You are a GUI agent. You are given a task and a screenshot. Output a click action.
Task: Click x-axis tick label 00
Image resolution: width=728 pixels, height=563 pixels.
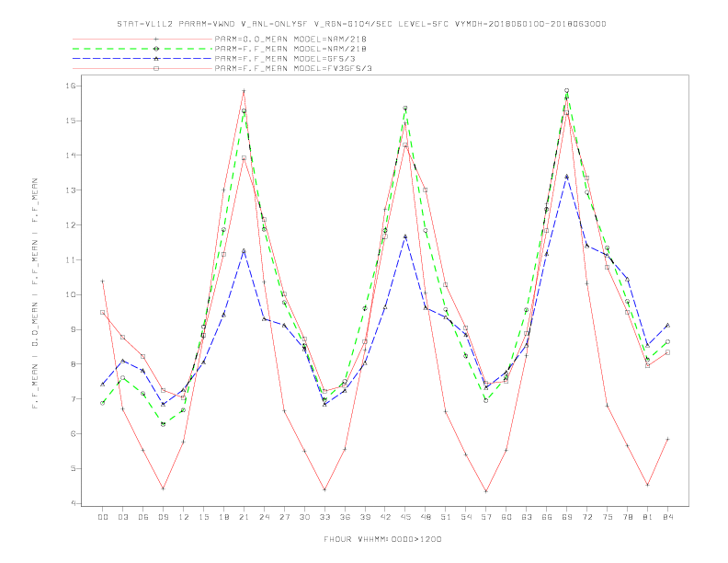pos(103,517)
